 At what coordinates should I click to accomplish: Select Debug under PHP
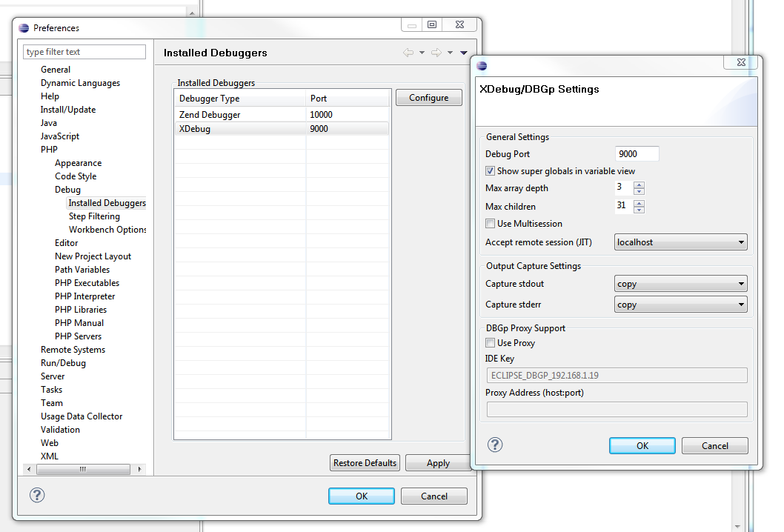point(68,190)
